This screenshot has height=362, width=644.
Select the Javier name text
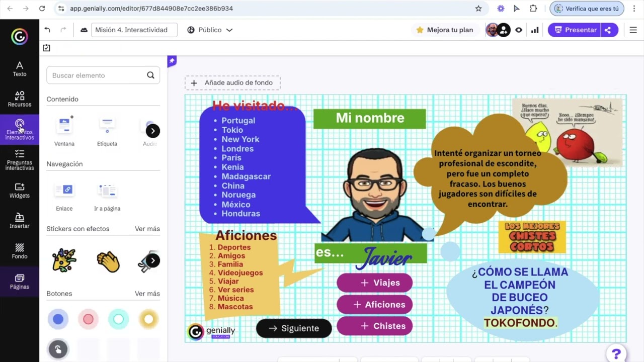(x=384, y=257)
